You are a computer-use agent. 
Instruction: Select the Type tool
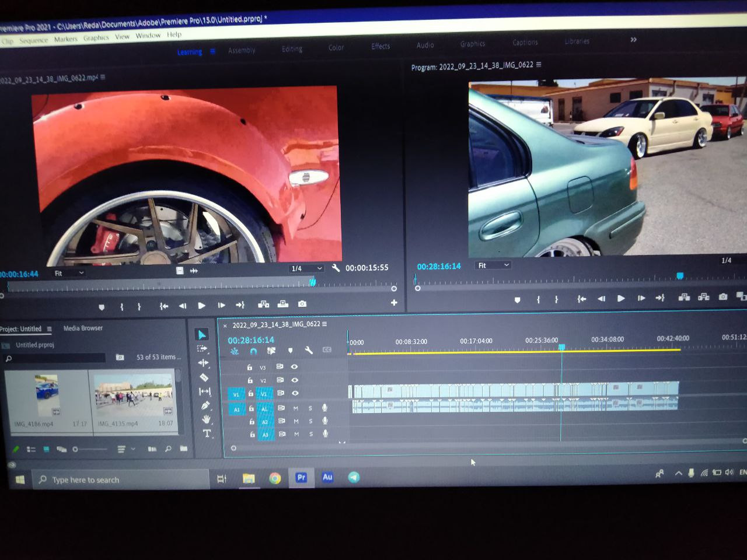coord(207,433)
